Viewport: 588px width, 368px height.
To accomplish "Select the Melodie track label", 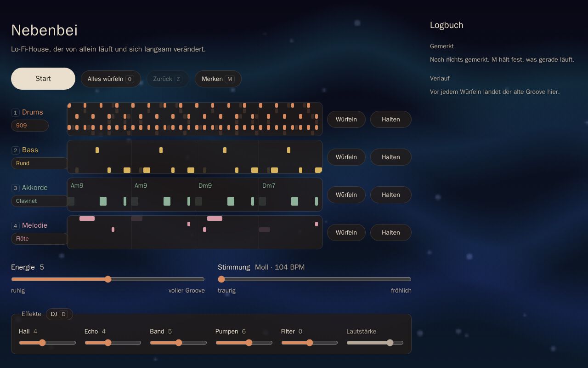I will tap(35, 225).
